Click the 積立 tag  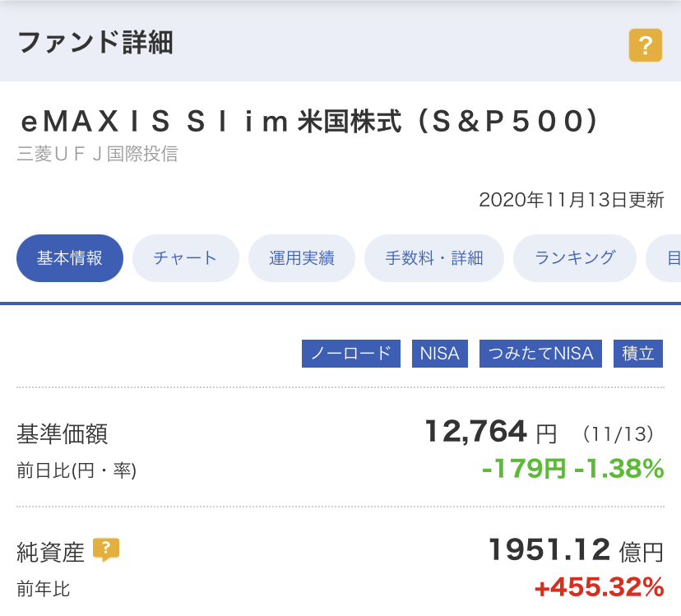coord(638,354)
